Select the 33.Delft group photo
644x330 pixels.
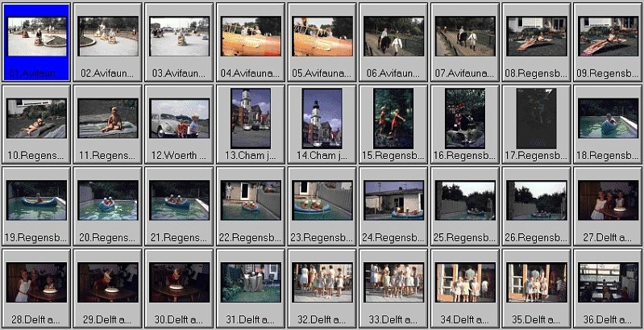tap(393, 283)
